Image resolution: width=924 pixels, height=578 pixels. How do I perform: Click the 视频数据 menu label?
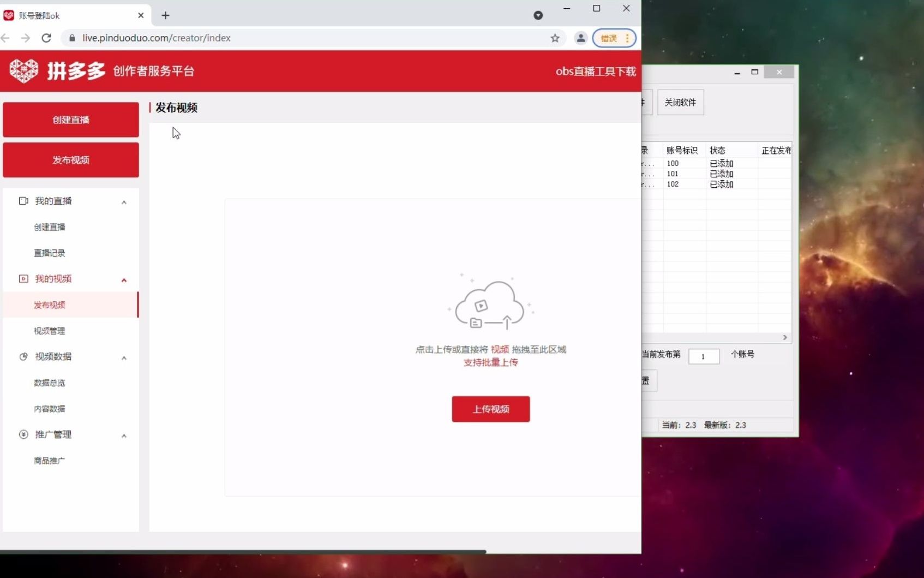tap(53, 356)
